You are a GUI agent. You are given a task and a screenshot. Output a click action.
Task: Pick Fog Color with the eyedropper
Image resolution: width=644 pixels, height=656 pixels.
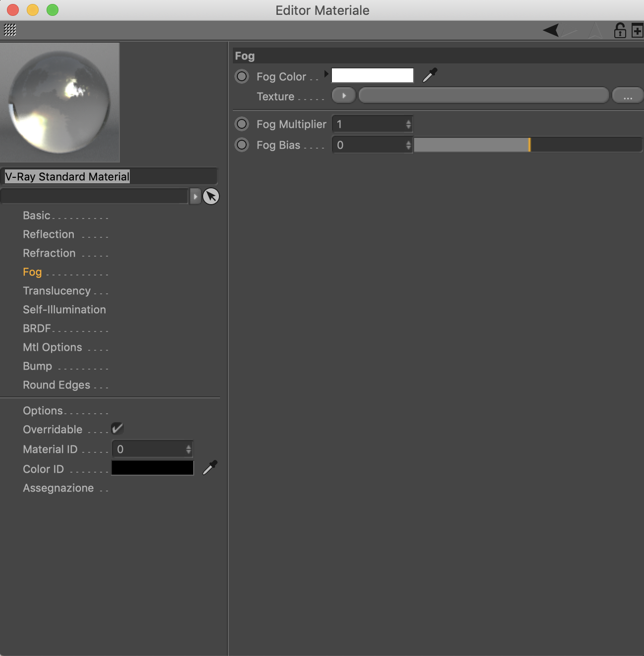tap(429, 75)
